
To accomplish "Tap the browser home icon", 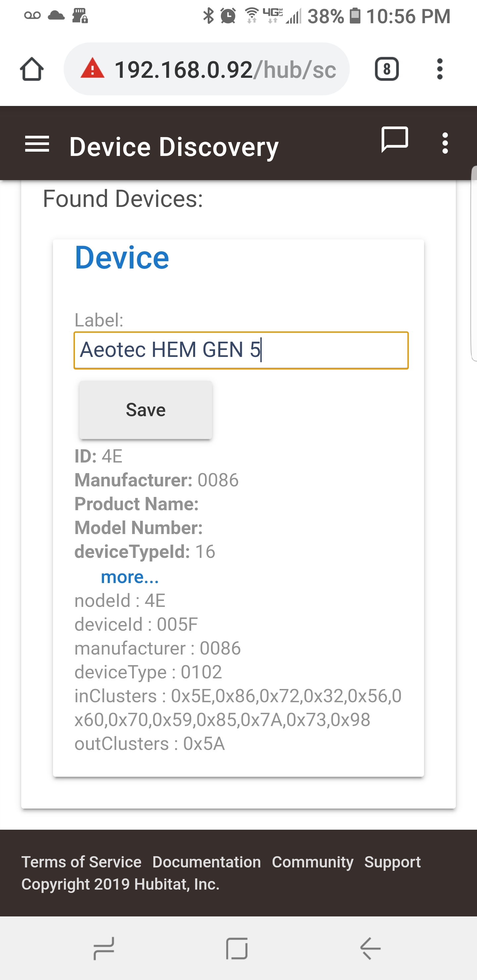I will pyautogui.click(x=31, y=69).
